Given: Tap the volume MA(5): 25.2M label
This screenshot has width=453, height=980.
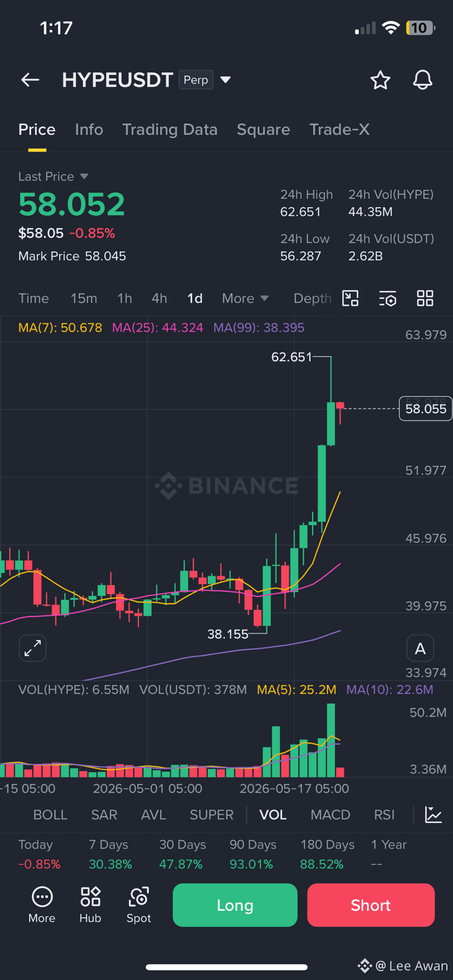Looking at the screenshot, I should (297, 689).
